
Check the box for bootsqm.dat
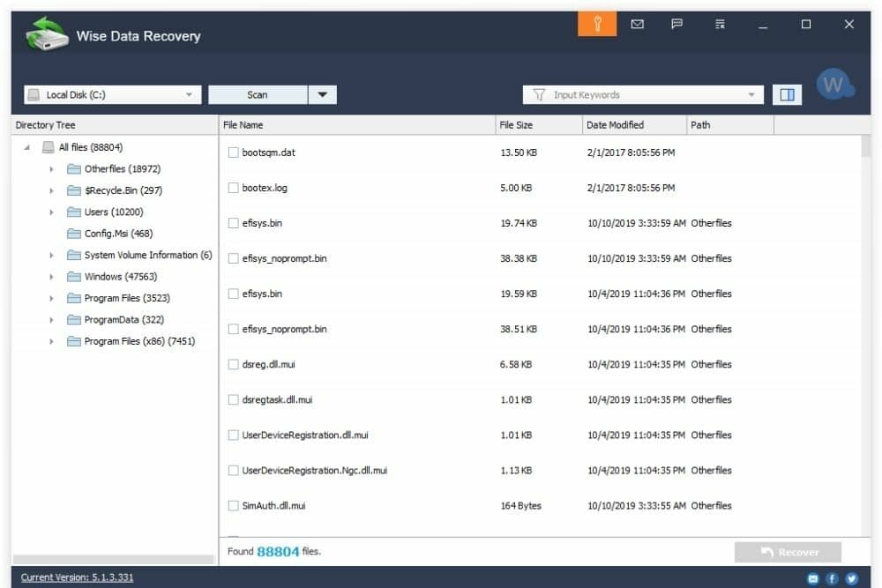pyautogui.click(x=233, y=153)
